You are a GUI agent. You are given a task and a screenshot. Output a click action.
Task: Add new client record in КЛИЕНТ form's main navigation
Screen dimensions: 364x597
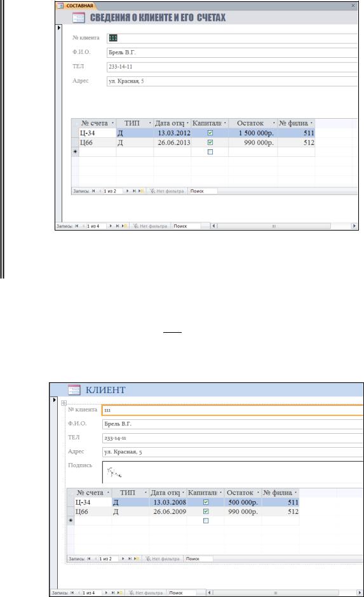pyautogui.click(x=119, y=593)
